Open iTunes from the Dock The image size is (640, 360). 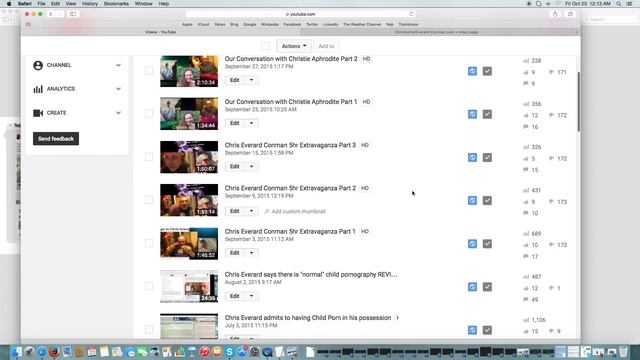coord(204,351)
